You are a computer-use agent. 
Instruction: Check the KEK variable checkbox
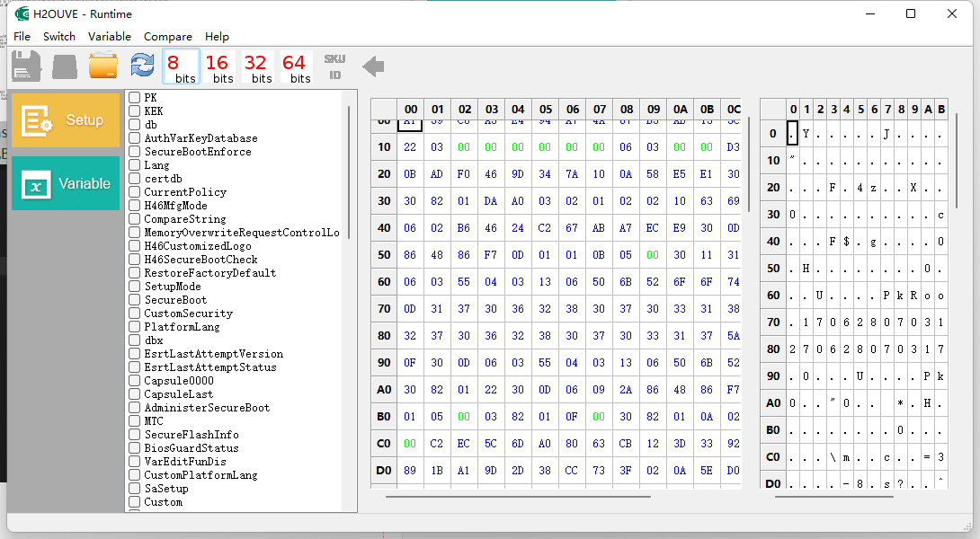[134, 111]
